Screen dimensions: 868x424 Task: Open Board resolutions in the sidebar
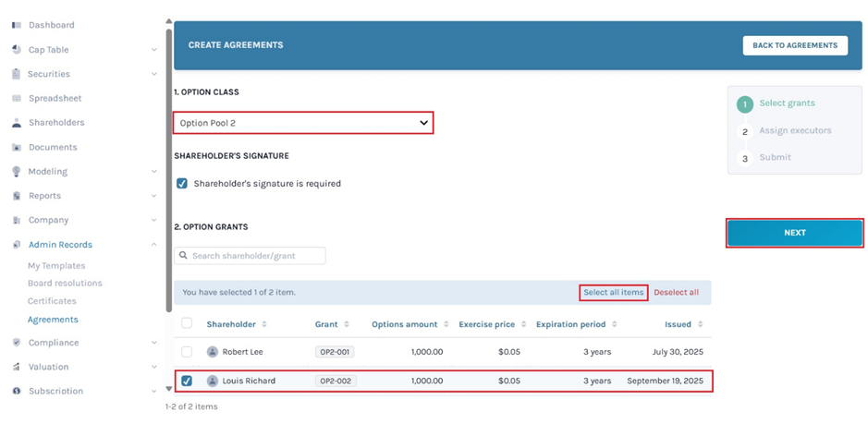[65, 284]
